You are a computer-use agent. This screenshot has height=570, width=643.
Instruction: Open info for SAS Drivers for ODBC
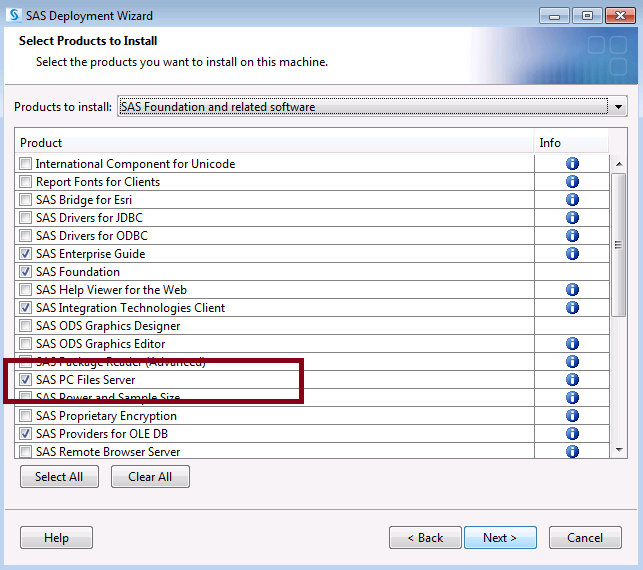pos(572,235)
